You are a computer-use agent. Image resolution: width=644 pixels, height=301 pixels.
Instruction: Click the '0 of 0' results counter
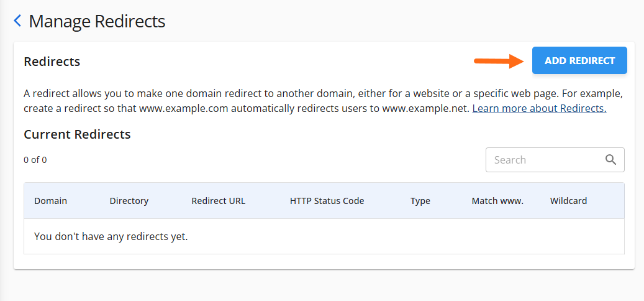coord(35,160)
